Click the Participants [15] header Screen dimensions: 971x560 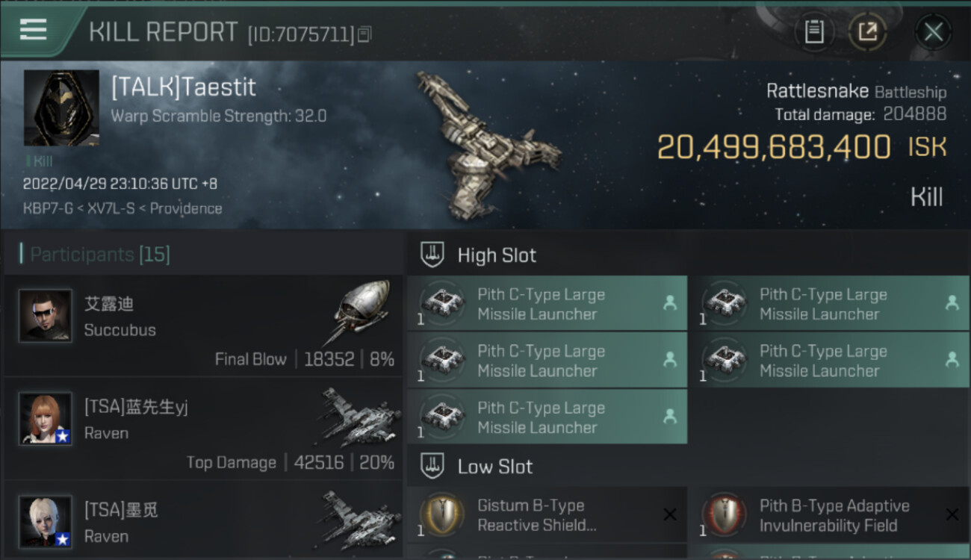click(x=100, y=255)
